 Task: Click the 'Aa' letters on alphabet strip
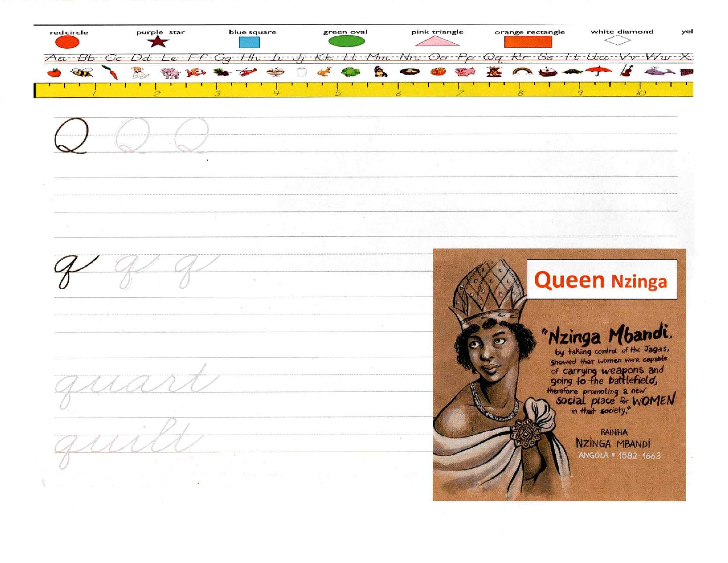[x=56, y=58]
